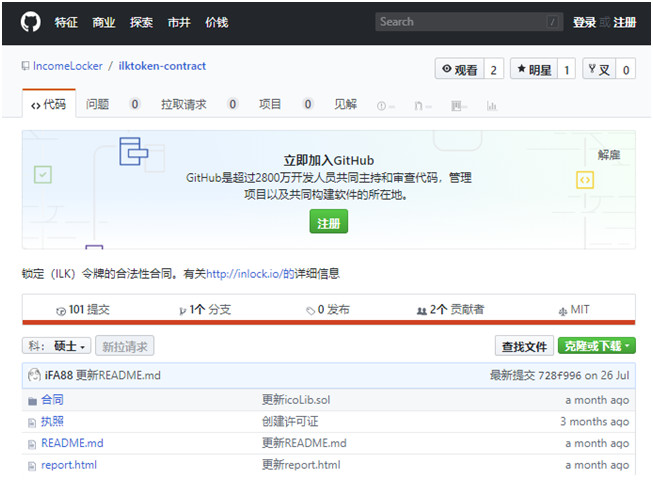Switch to the 项目 projects tab
This screenshot has width=653, height=481.
pos(270,104)
